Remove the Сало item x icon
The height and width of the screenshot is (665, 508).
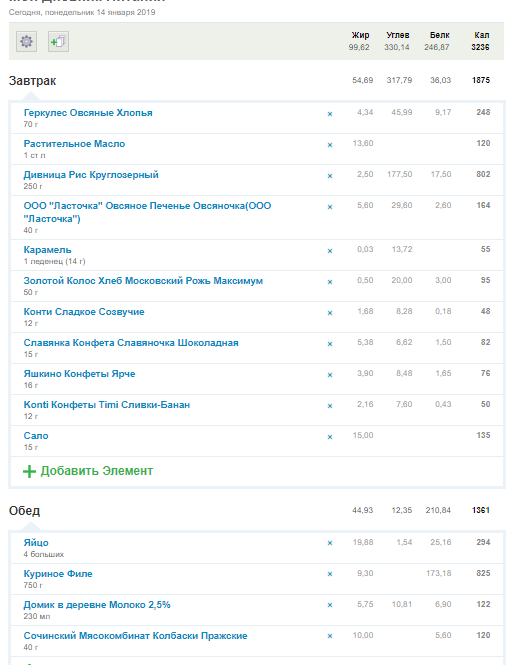330,437
